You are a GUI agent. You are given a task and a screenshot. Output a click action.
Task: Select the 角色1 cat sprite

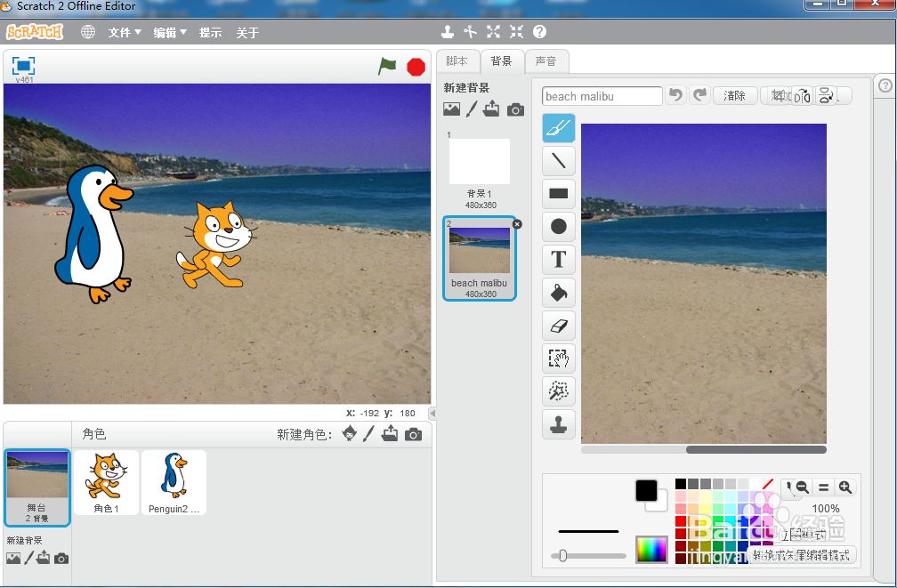pos(107,482)
